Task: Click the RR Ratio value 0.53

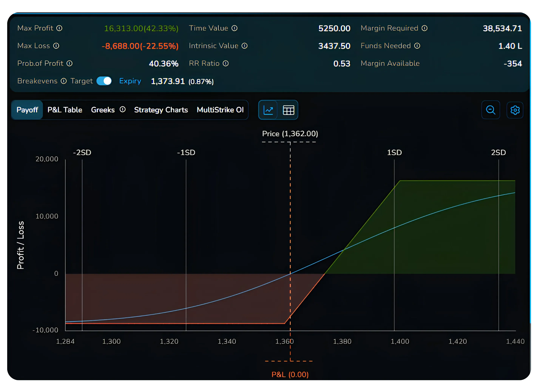Action: click(x=342, y=64)
